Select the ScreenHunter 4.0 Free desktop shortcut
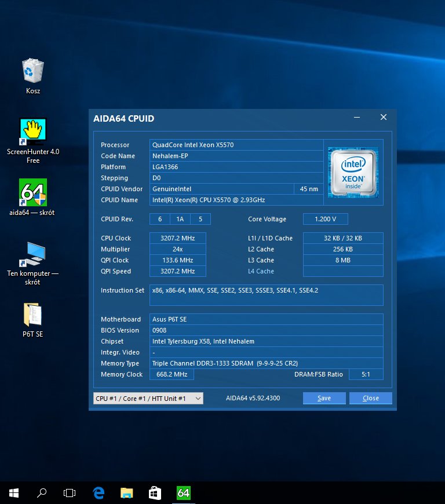This screenshot has width=445, height=504. click(33, 141)
